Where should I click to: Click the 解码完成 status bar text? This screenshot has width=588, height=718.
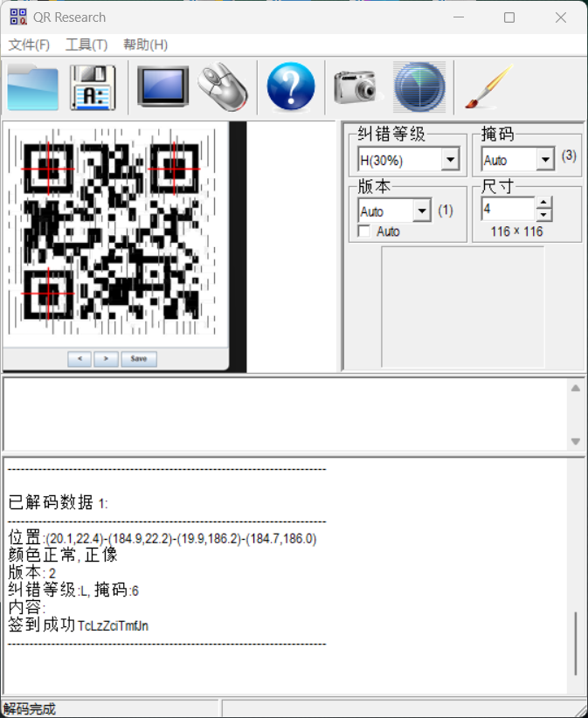[x=30, y=709]
